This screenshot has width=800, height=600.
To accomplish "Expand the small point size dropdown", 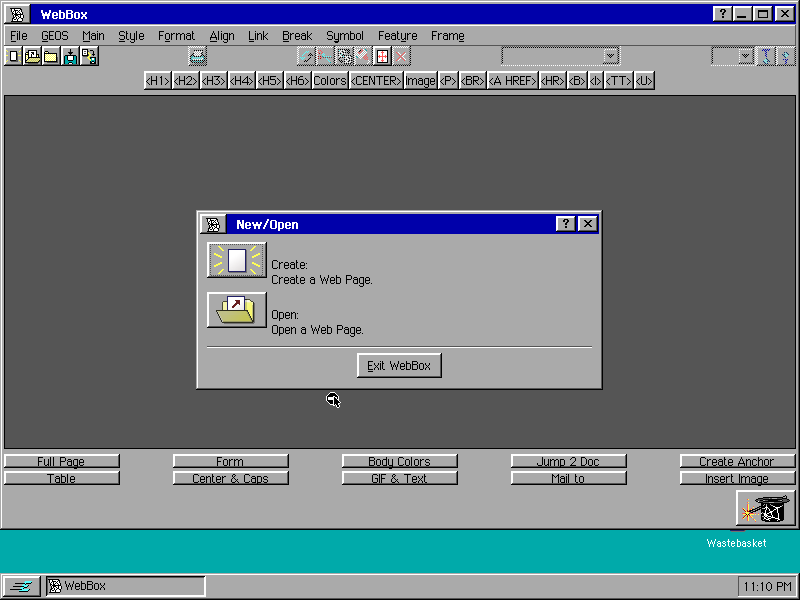I will (745, 56).
